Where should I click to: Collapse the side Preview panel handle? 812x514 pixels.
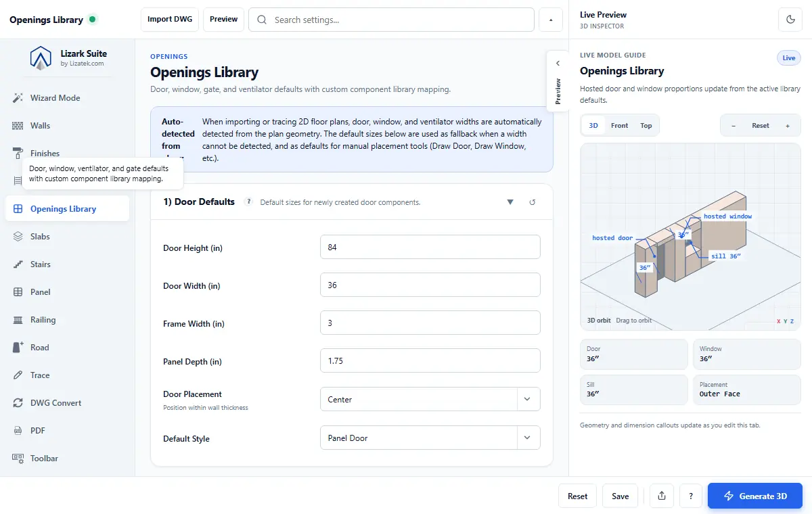pyautogui.click(x=558, y=80)
